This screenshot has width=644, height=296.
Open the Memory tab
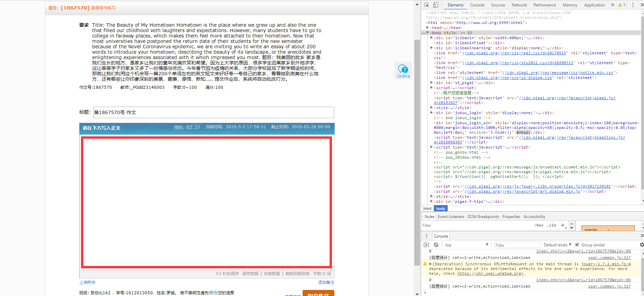pos(570,5)
